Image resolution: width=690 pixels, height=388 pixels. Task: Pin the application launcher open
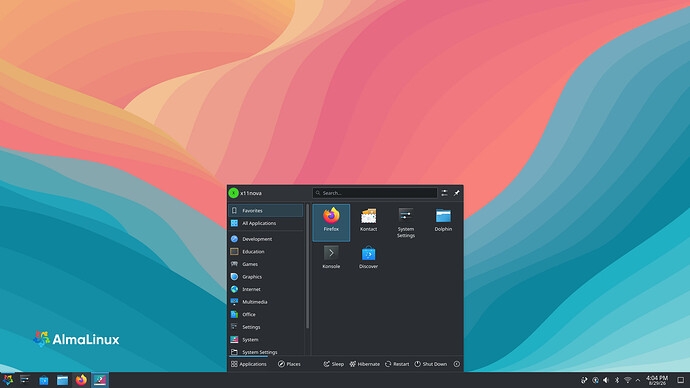[x=457, y=193]
